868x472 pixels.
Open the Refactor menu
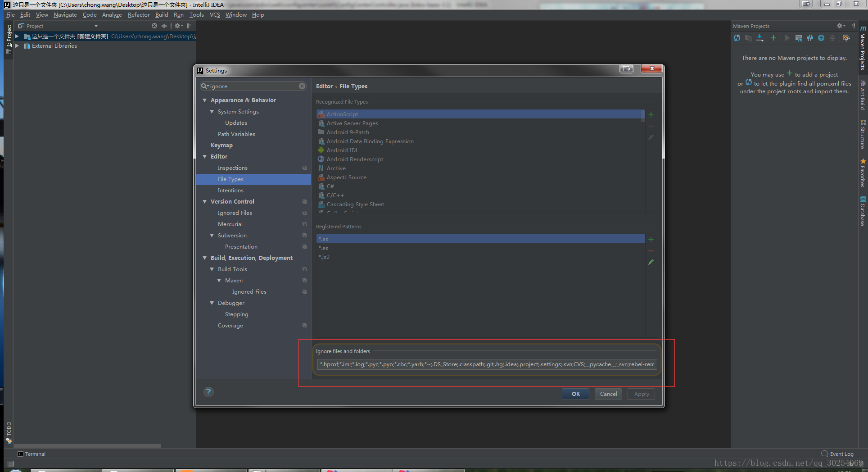coord(139,14)
